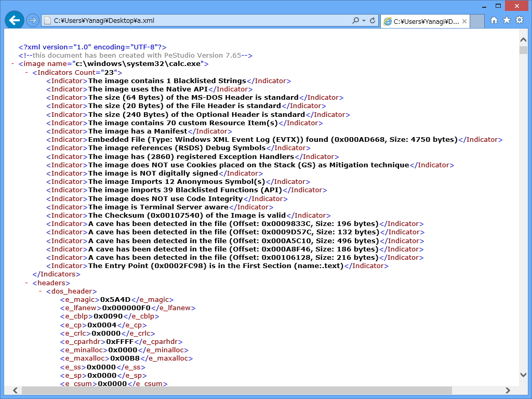The width and height of the screenshot is (532, 399).
Task: Click the Refresh page icon
Action: tap(373, 20)
